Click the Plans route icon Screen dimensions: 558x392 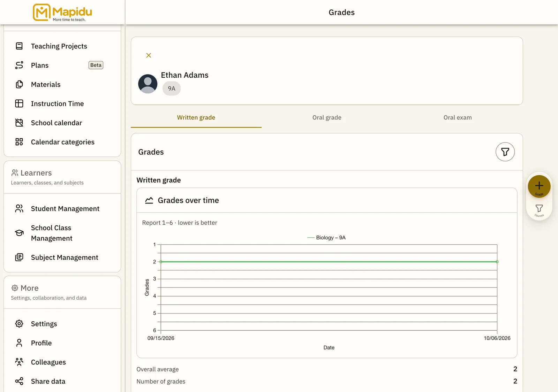coord(19,65)
